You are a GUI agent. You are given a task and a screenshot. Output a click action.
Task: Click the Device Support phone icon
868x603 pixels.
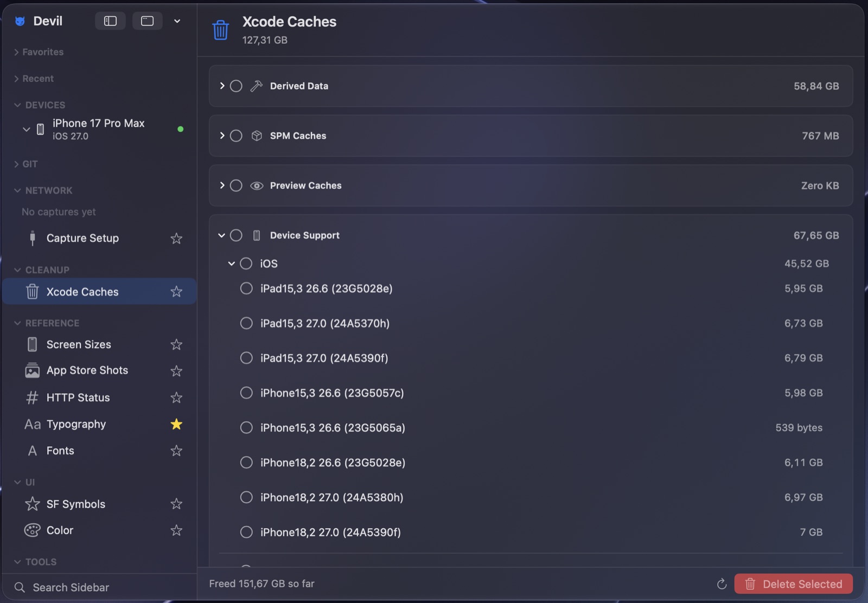pyautogui.click(x=257, y=235)
